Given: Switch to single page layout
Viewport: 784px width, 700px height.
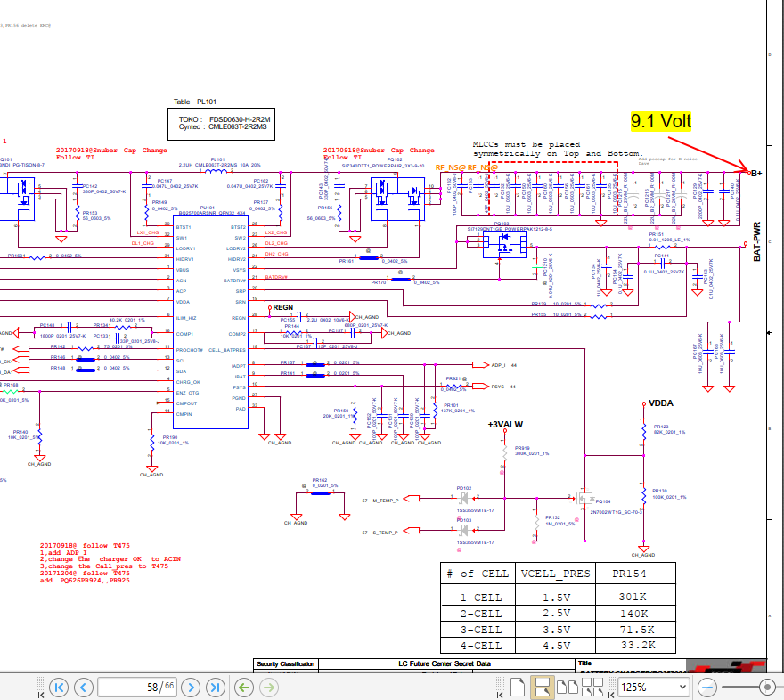Looking at the screenshot, I should [518, 688].
